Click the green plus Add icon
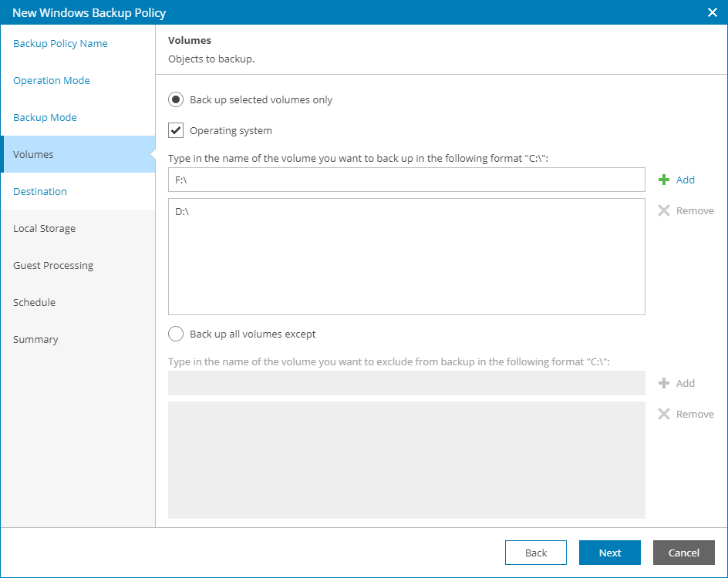Image resolution: width=728 pixels, height=578 pixels. point(663,180)
